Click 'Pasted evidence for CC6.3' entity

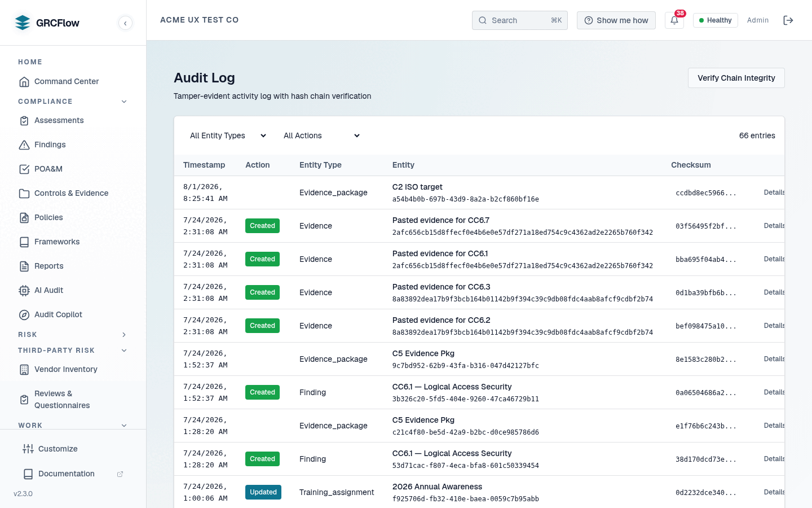click(x=441, y=287)
